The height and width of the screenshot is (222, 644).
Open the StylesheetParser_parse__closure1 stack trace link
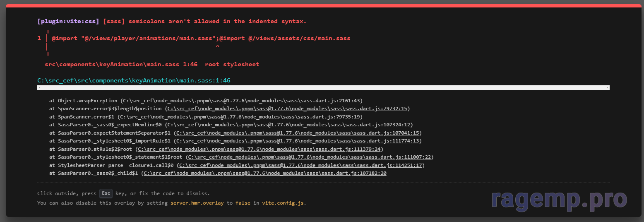(x=300, y=165)
